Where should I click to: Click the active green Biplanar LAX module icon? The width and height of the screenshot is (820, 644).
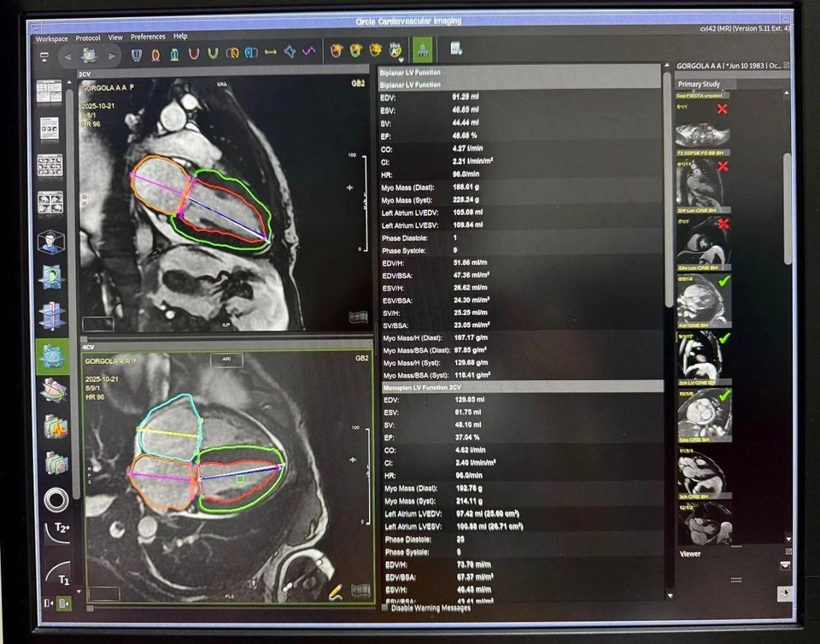53,357
